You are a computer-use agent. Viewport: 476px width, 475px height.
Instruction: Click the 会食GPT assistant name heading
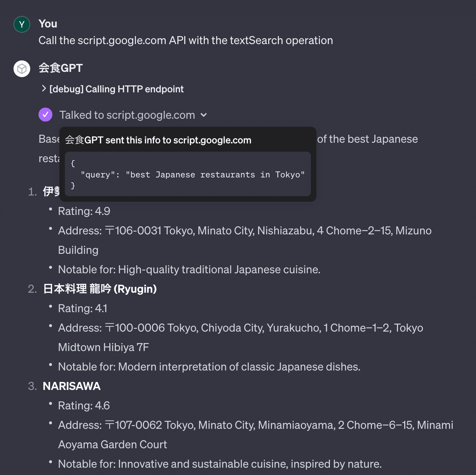61,68
